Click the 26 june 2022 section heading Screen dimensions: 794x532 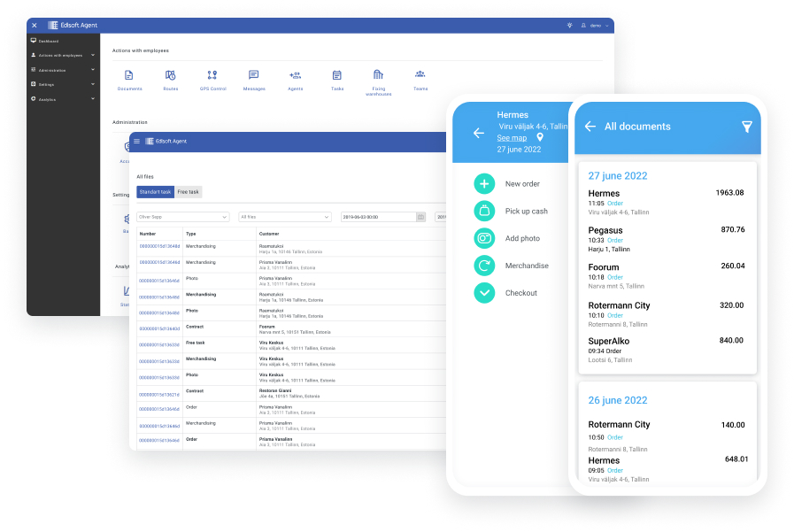617,400
